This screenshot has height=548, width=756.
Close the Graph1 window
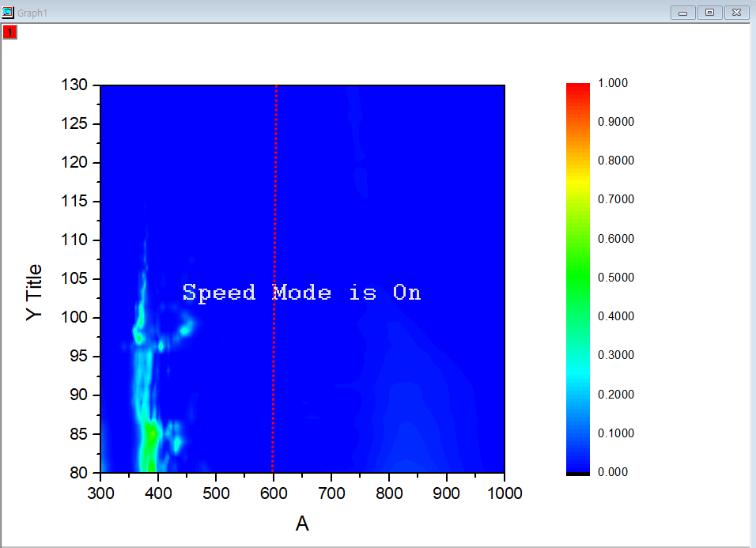(x=737, y=13)
